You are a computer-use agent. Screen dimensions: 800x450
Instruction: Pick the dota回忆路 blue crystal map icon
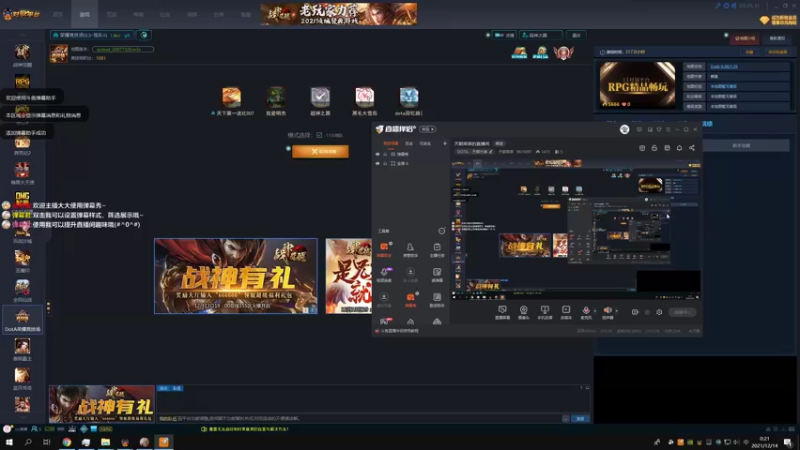click(409, 96)
